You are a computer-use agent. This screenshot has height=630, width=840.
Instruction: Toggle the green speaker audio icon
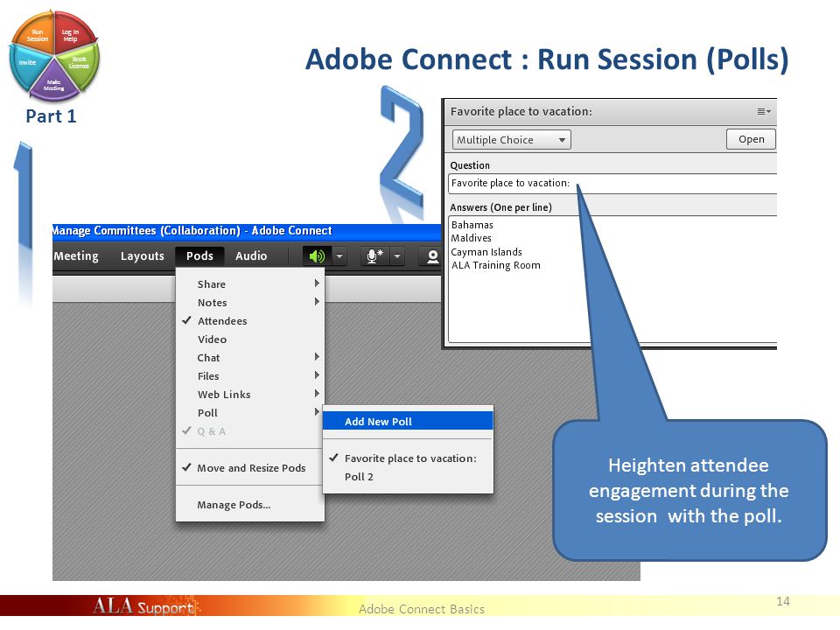click(317, 256)
